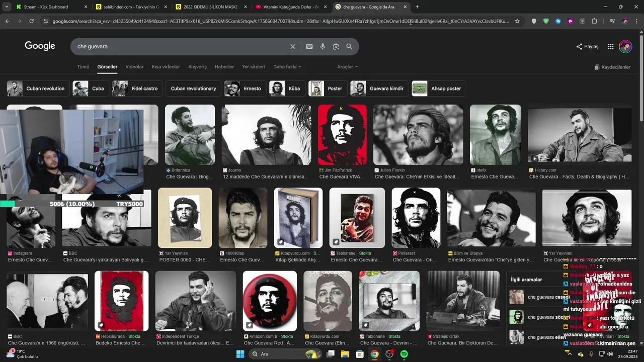Open the volume control in system tray
Viewport: 644px width, 362px height.
pos(610,354)
